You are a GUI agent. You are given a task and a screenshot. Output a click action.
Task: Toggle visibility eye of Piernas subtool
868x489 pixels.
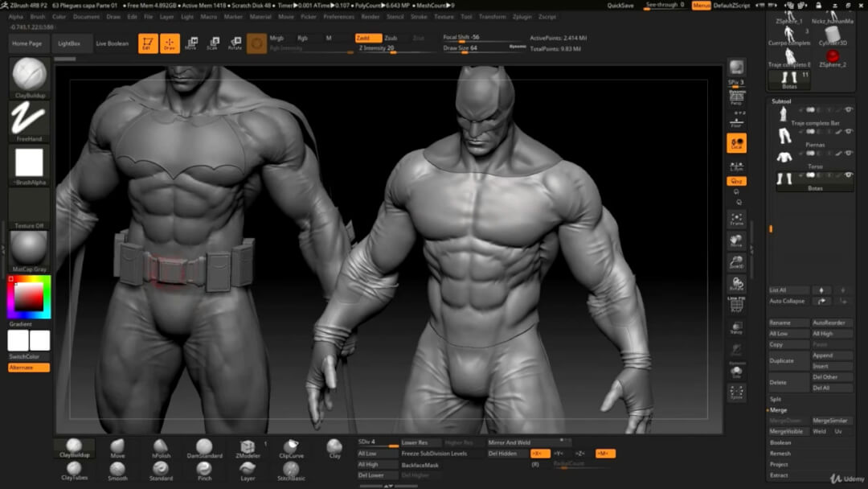click(849, 131)
